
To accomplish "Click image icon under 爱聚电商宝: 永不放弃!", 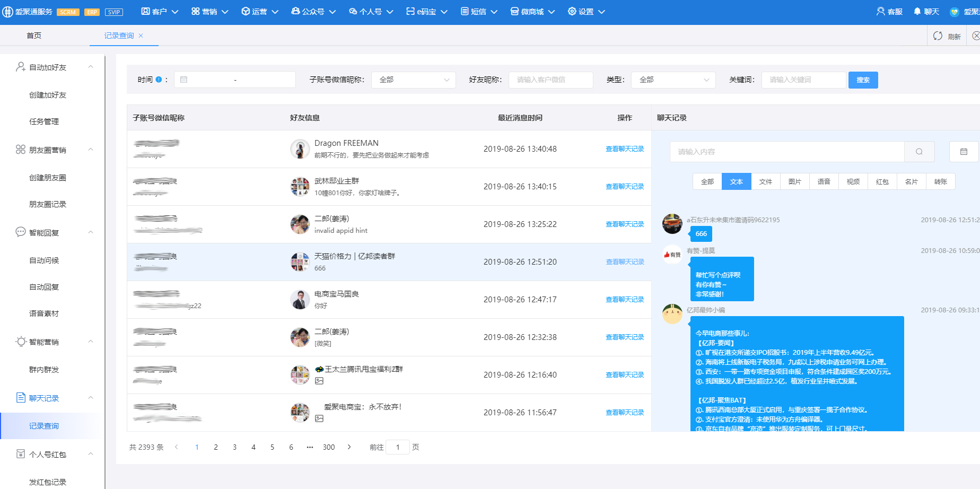I will coord(319,418).
